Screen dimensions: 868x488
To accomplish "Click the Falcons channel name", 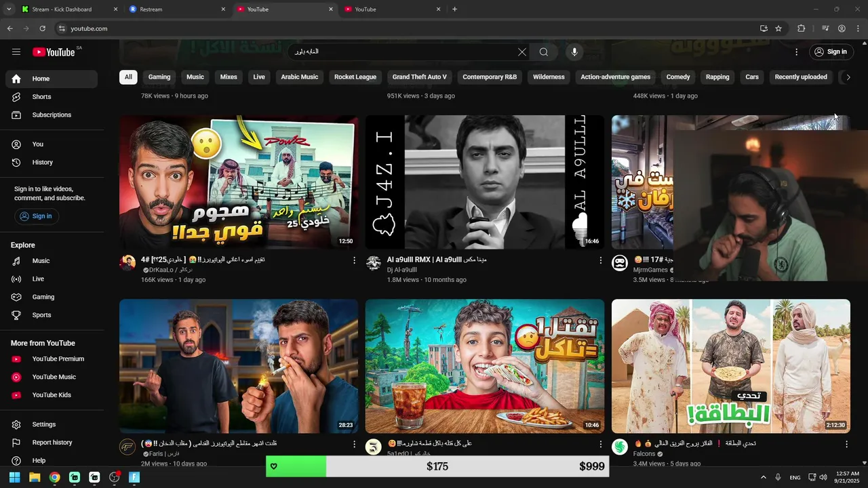I will (x=644, y=454).
